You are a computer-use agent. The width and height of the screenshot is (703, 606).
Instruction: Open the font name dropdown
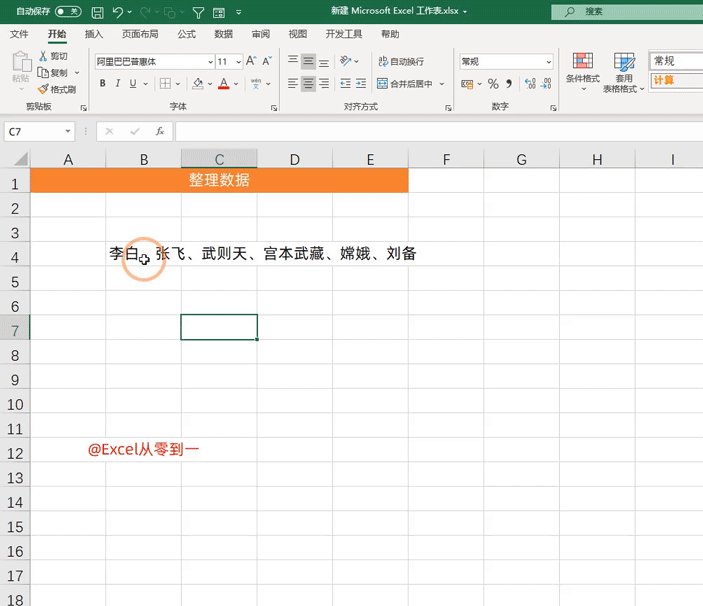[x=210, y=62]
